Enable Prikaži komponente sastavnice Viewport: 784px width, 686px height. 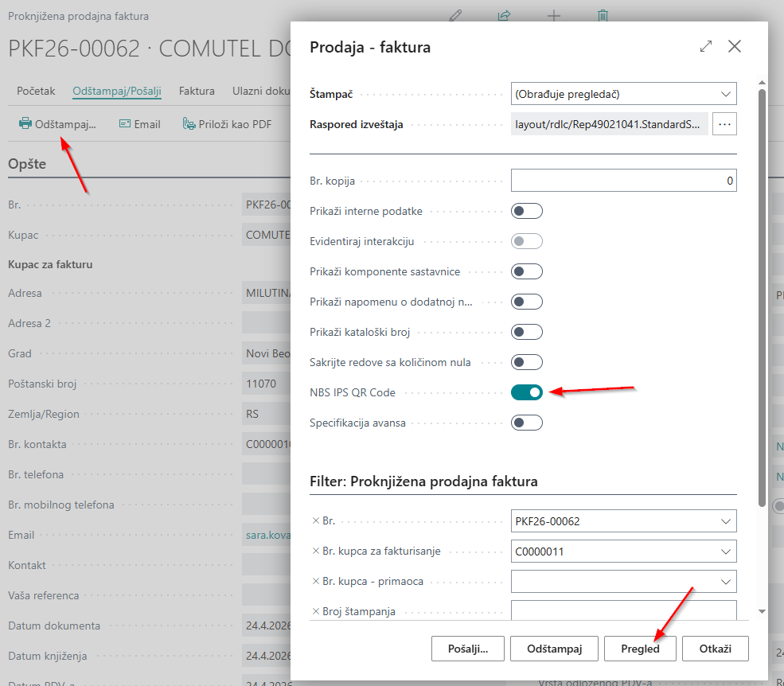526,271
